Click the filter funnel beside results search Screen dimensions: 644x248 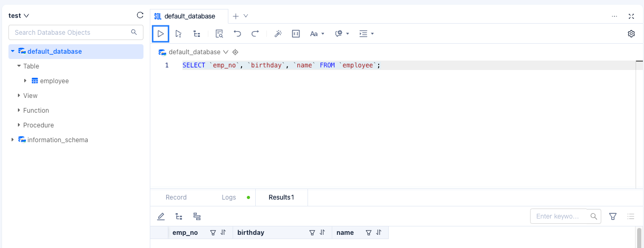click(613, 216)
